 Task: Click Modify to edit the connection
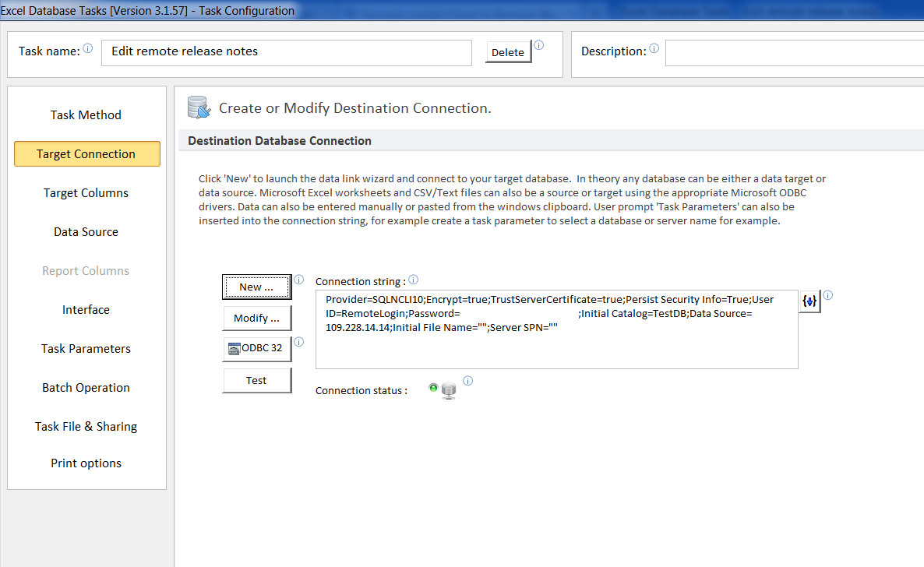pos(256,318)
